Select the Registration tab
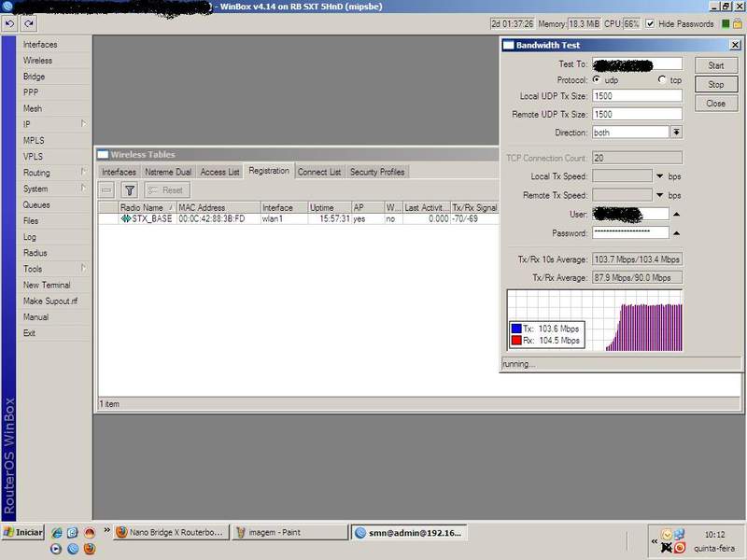747x560 pixels. coord(269,171)
